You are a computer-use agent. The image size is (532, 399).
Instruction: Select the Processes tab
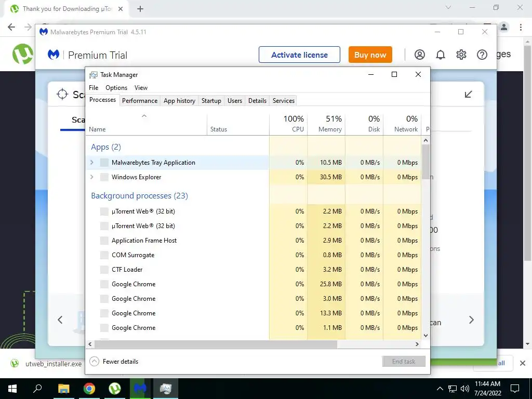point(102,100)
